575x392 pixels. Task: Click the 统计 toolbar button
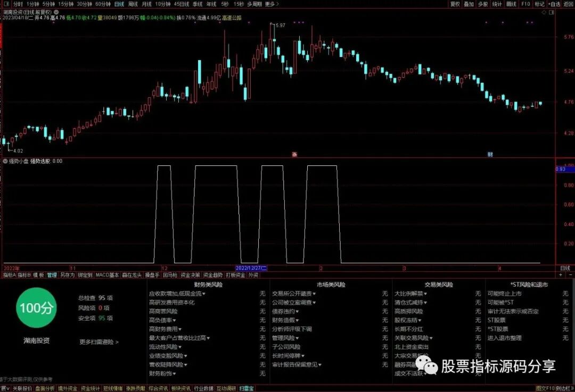pos(497,4)
